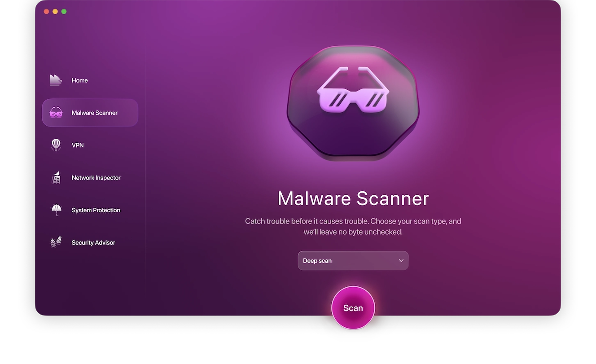Click the Security Advisor label
Screen dimensions: 596x364
[93, 242]
